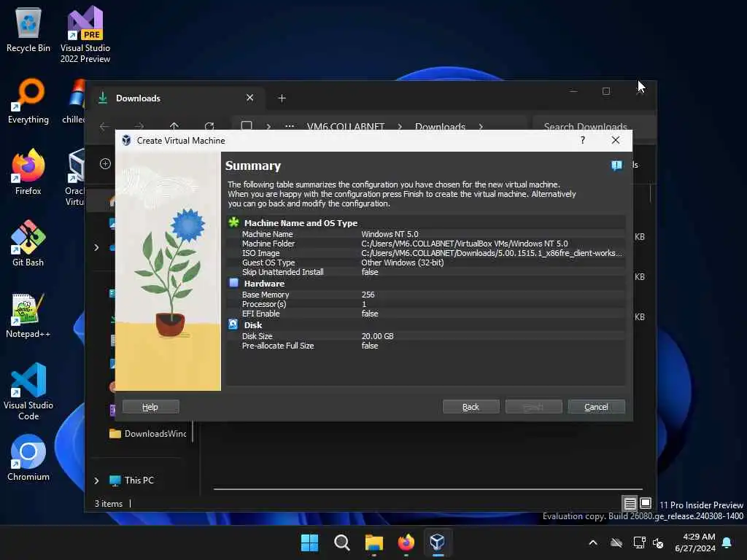Screen dimensions: 747x560
Task: Click VM6.COLLABNET in the Explorer breadcrumb
Action: [345, 125]
